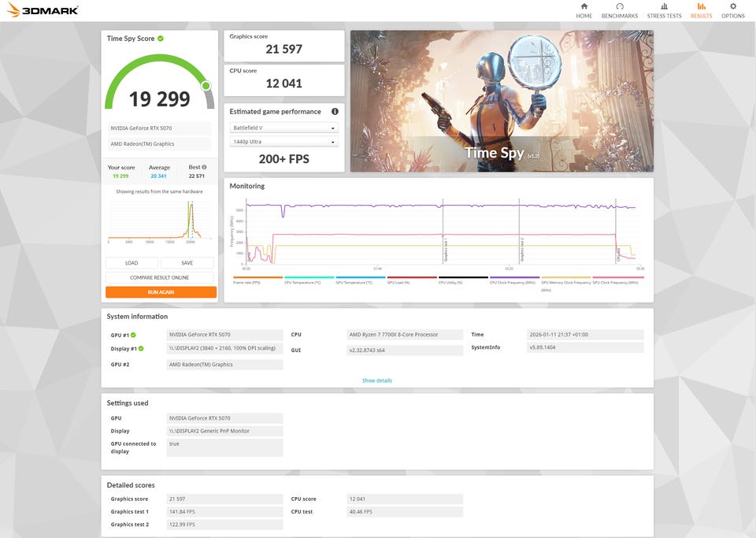The width and height of the screenshot is (756, 538).
Task: Switch to the Results section
Action: click(701, 10)
